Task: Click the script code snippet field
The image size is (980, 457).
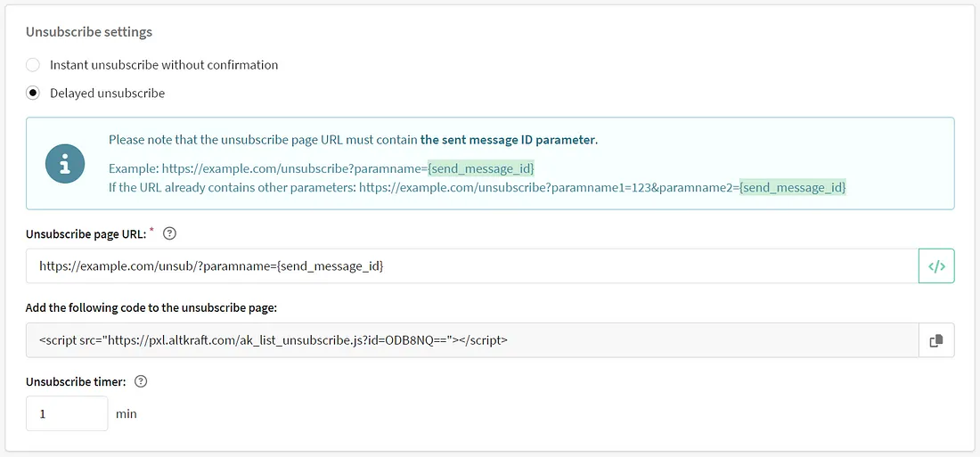Action: tap(472, 340)
